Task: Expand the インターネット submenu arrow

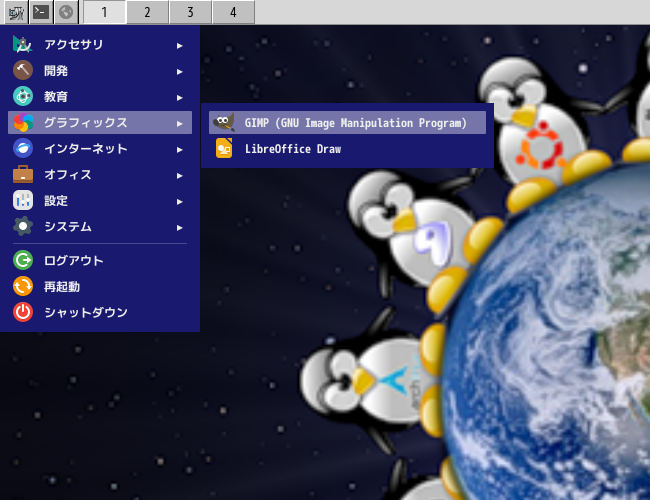Action: coord(179,150)
